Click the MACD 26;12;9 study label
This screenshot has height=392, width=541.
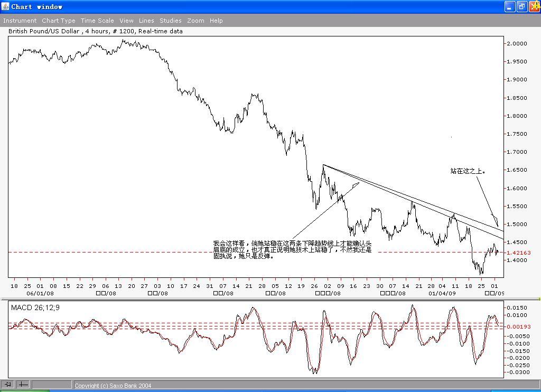pyautogui.click(x=35, y=307)
